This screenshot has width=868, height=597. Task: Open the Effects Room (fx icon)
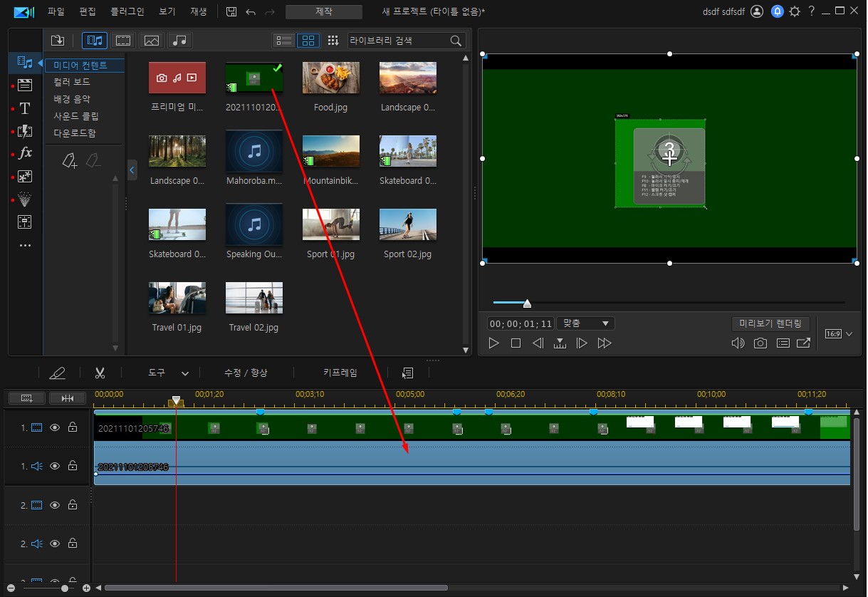click(25, 153)
